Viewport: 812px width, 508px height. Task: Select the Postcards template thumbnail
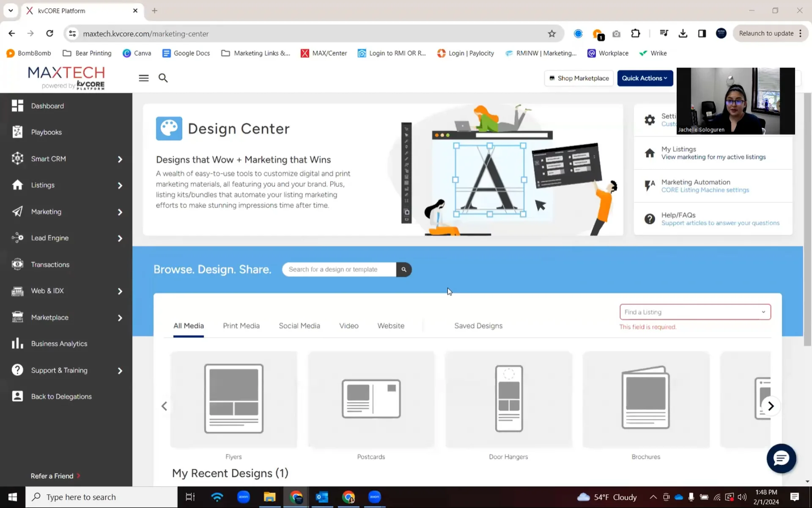tap(371, 399)
